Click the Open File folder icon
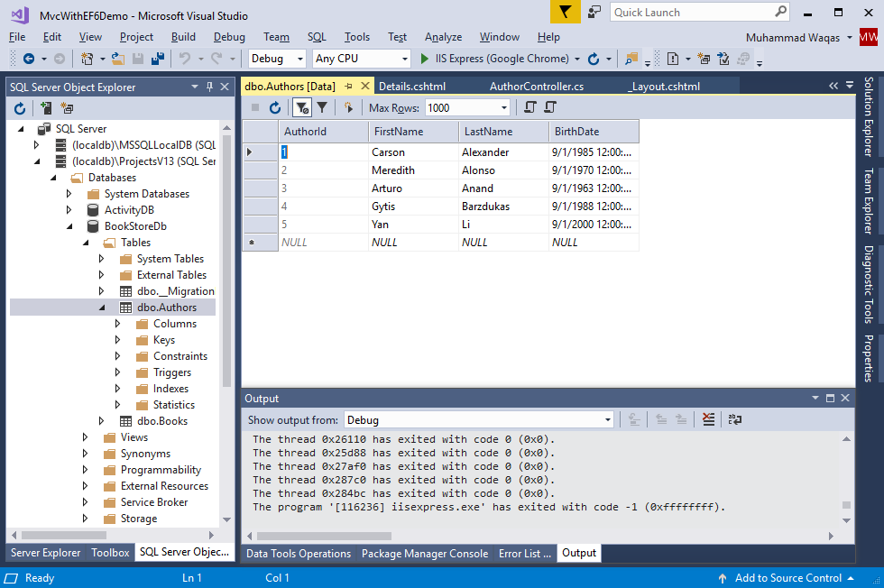 click(x=118, y=59)
